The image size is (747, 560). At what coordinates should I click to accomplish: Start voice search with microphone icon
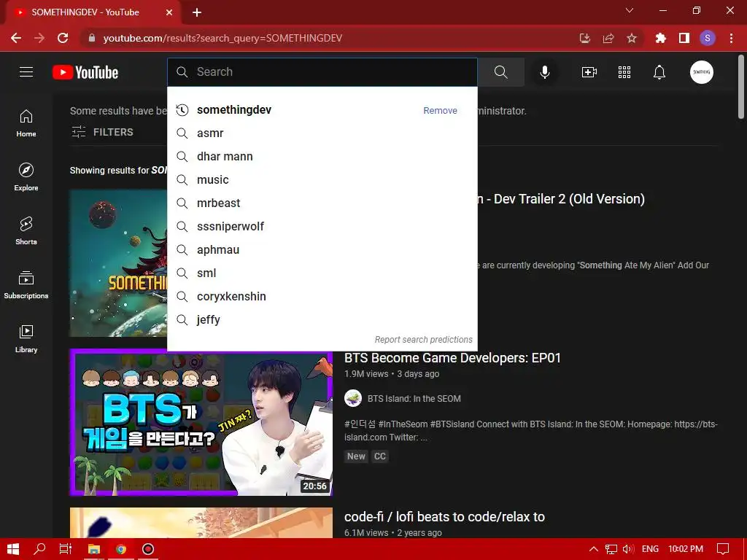544,72
